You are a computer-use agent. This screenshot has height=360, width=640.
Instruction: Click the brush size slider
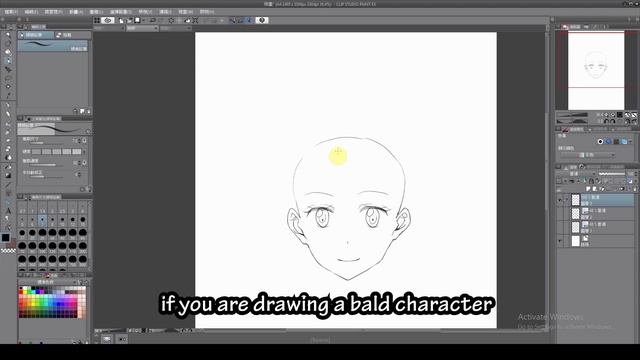(x=46, y=143)
